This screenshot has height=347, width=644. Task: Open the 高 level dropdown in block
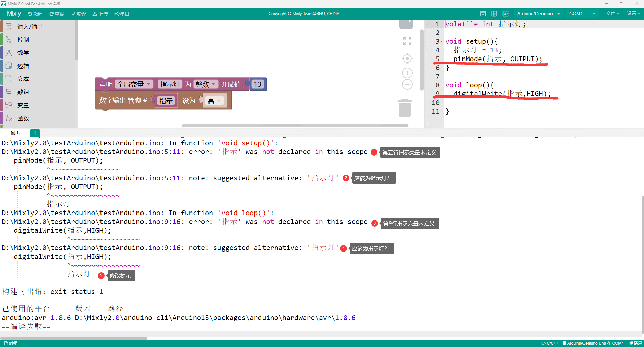coord(214,101)
